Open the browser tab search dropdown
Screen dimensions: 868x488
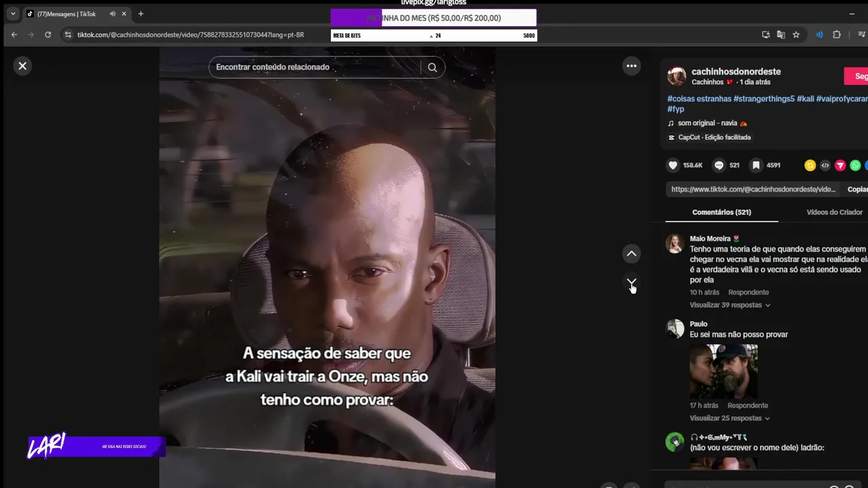click(13, 14)
